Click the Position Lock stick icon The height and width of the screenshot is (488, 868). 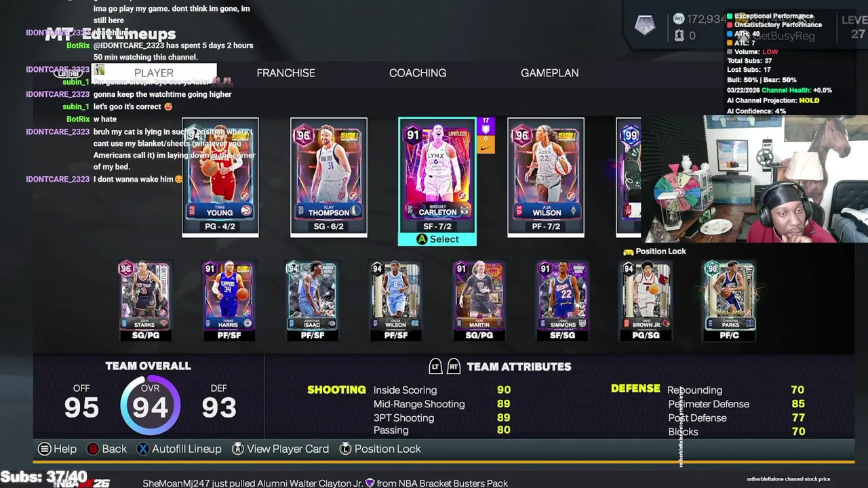click(345, 449)
